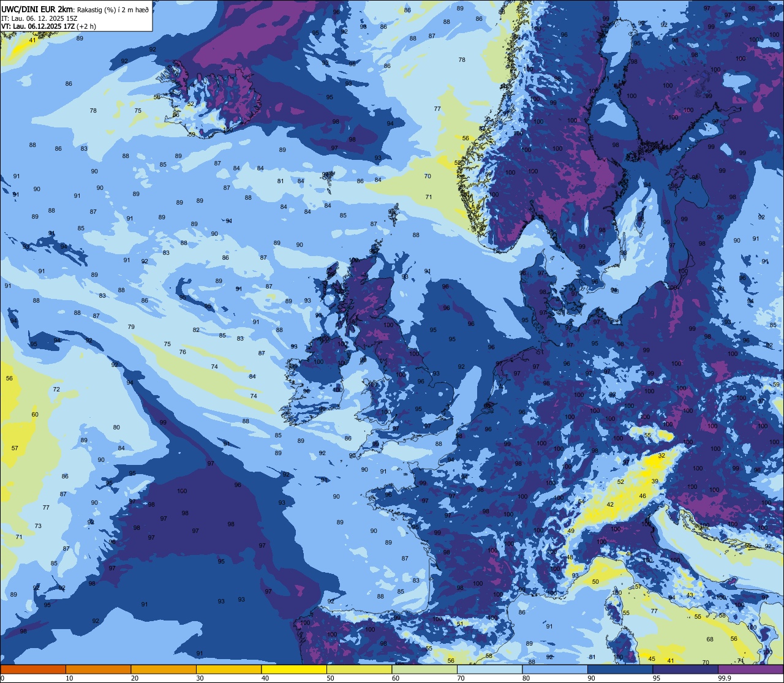Click the "68" value in the bottom-right green area
Image resolution: width=784 pixels, height=683 pixels.
click(x=710, y=640)
